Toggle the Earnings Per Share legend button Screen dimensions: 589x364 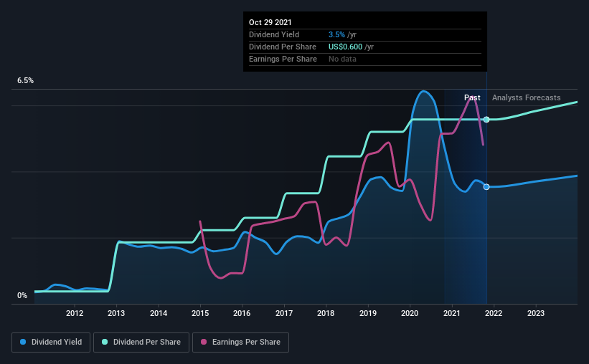(240, 343)
